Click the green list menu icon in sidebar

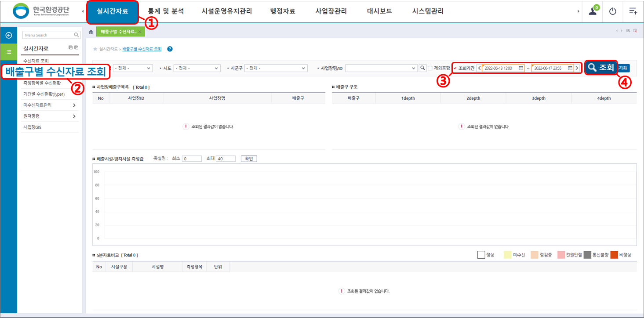8,51
